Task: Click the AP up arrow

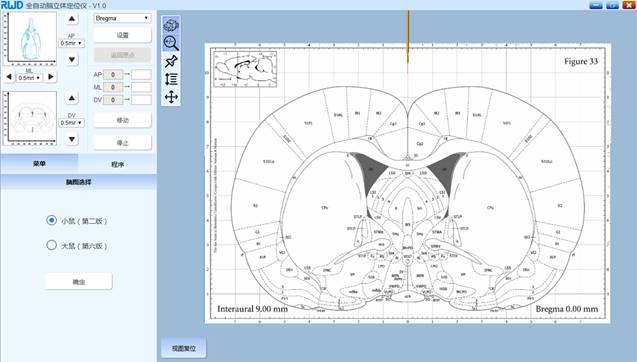Action: pos(72,18)
